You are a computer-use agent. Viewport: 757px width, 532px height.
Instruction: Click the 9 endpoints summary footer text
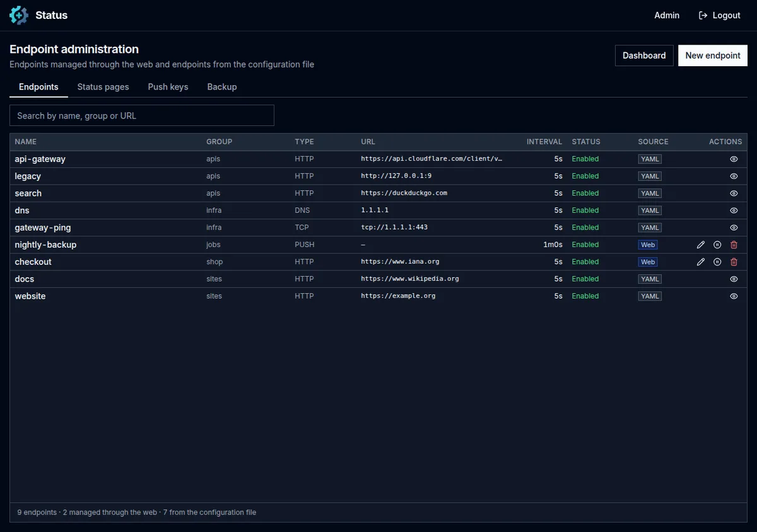[137, 512]
